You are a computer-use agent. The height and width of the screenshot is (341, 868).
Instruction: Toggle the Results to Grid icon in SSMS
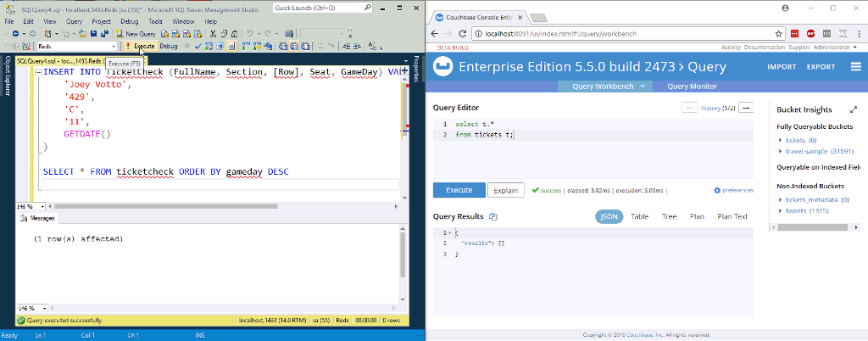pos(293,47)
